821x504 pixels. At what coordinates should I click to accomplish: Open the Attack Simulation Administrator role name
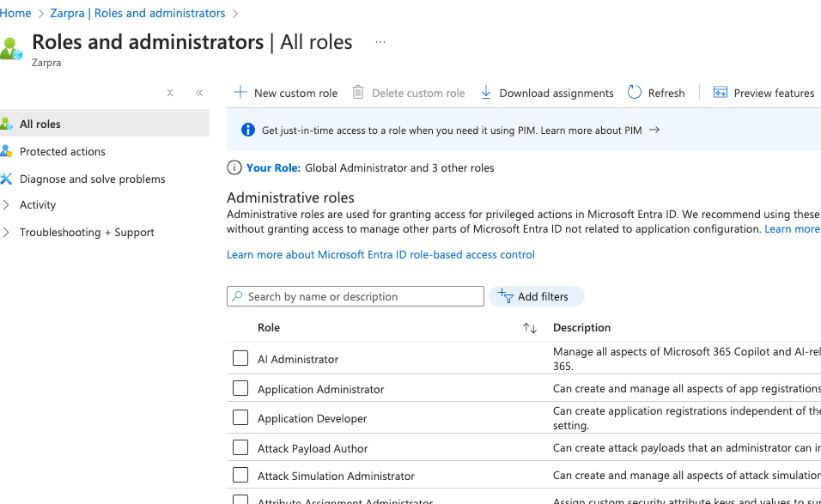[x=336, y=476]
